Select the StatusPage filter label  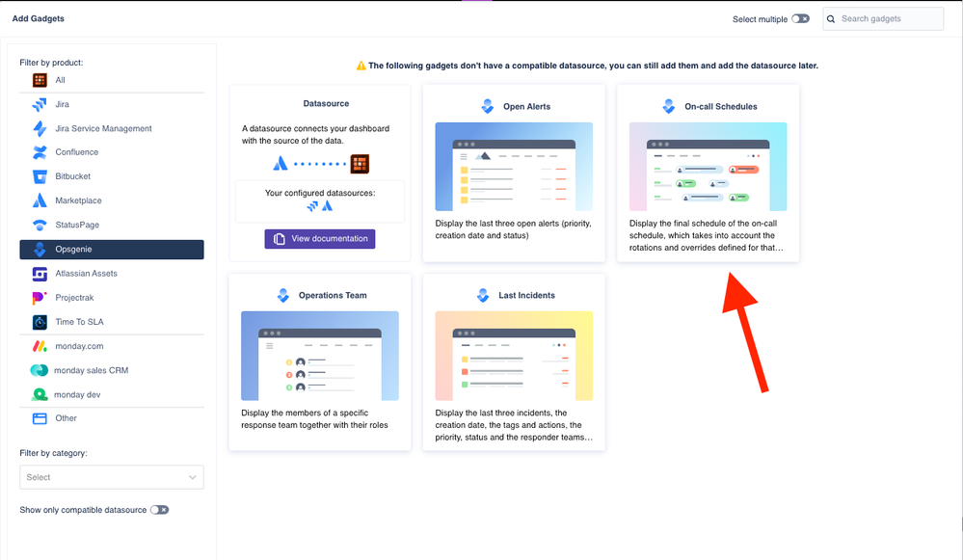pos(77,225)
